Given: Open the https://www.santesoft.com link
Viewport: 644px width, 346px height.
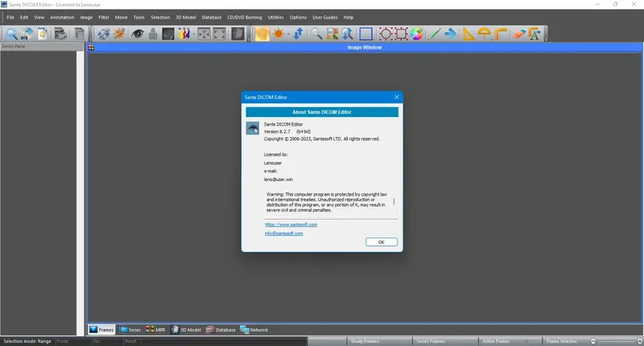Looking at the screenshot, I should coord(291,224).
